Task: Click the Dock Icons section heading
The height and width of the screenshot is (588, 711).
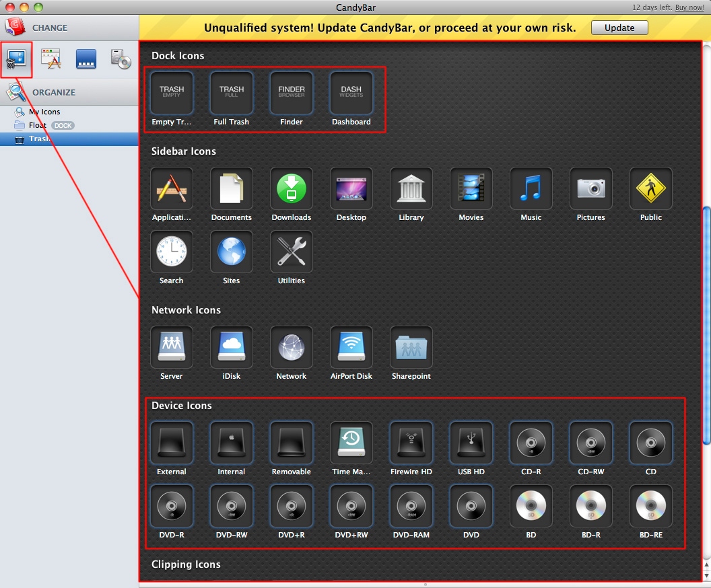Action: [x=178, y=56]
